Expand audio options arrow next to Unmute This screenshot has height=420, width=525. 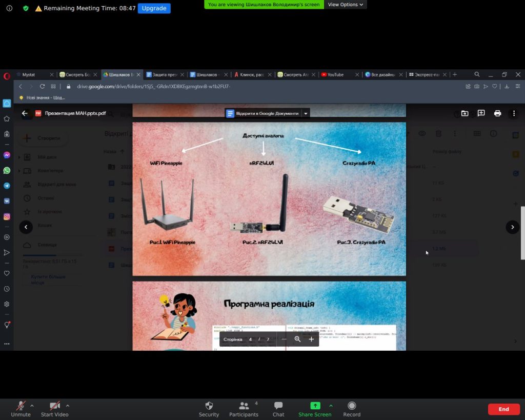32,406
